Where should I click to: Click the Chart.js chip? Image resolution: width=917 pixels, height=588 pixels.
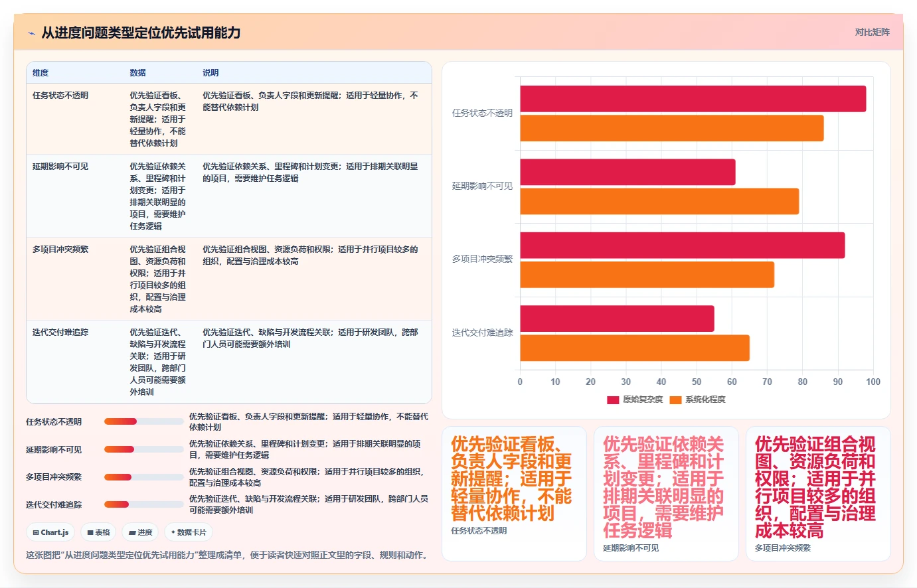coord(50,532)
